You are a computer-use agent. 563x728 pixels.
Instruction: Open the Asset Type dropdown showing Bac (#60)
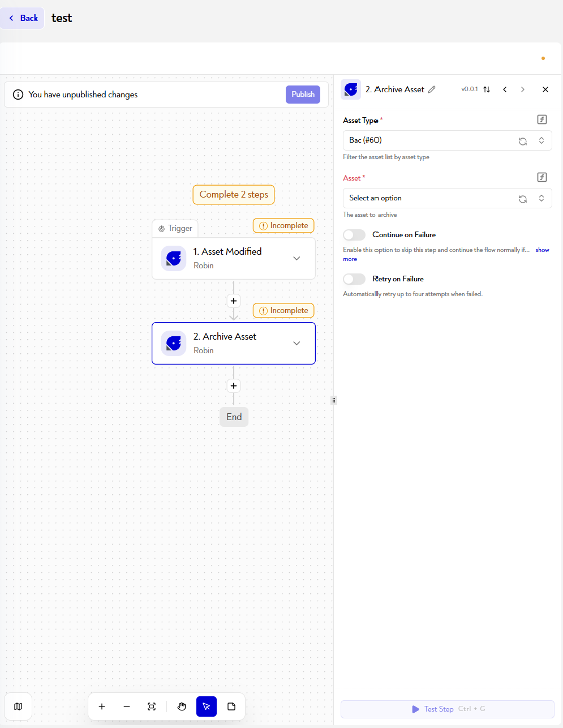(447, 140)
